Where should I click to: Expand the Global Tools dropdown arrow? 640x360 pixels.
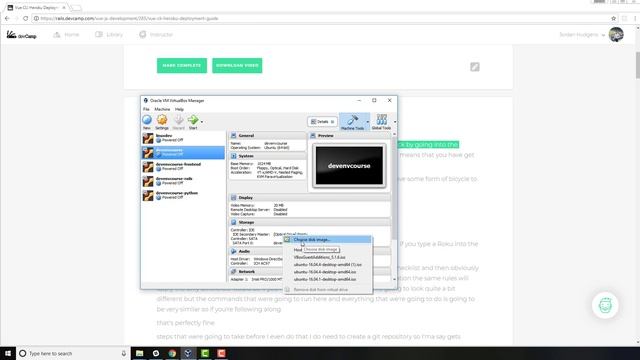(x=395, y=122)
